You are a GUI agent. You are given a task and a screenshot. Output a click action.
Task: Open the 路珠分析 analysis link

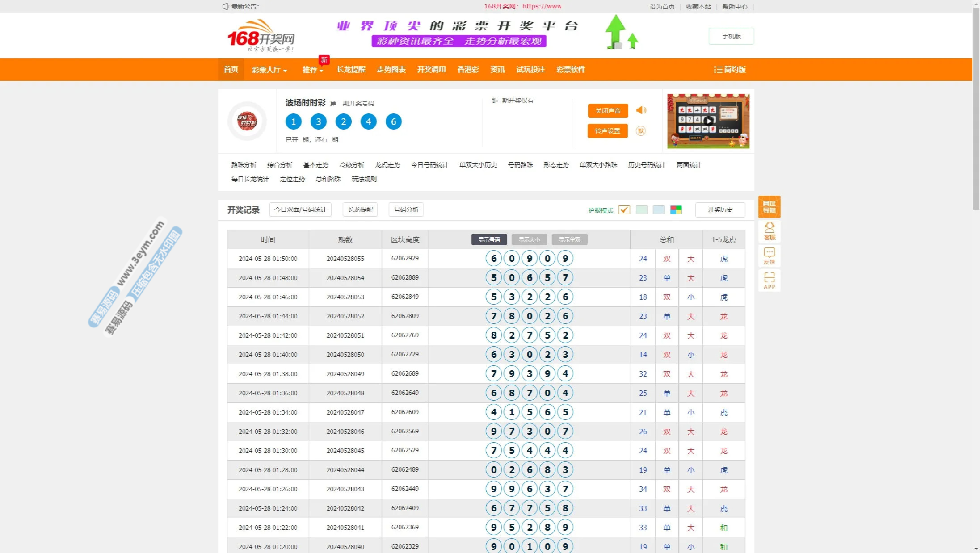tap(244, 165)
